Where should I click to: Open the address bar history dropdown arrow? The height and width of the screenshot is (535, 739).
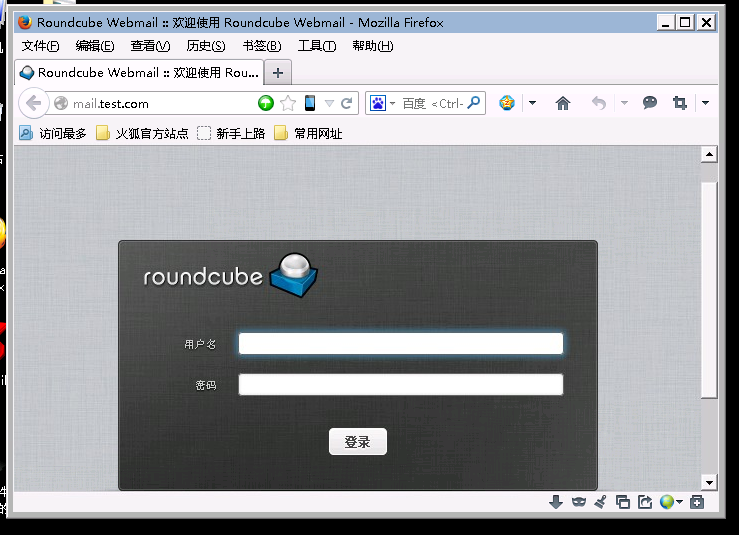(329, 103)
